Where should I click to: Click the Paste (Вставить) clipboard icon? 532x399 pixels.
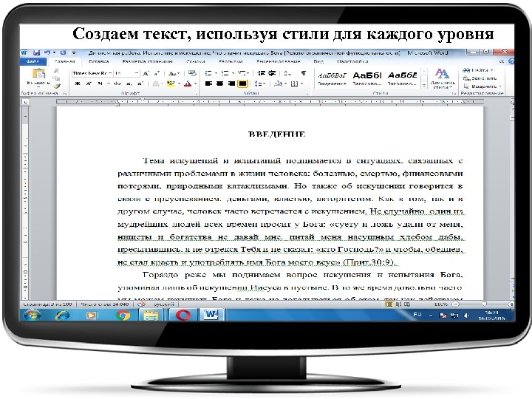click(x=38, y=74)
